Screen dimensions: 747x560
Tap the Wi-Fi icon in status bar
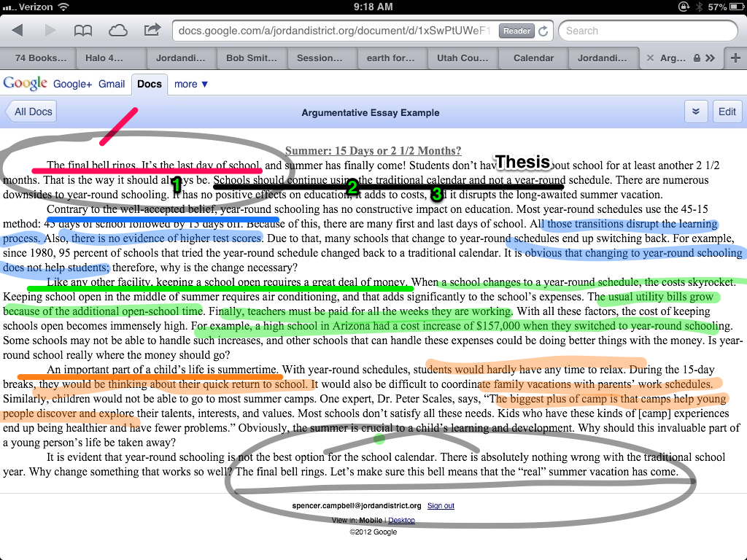(63, 7)
